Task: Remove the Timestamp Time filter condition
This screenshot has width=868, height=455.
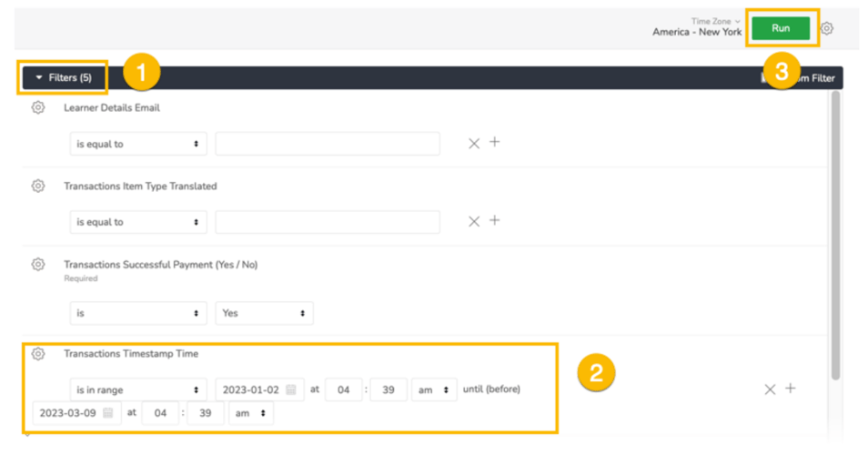Action: pos(770,389)
